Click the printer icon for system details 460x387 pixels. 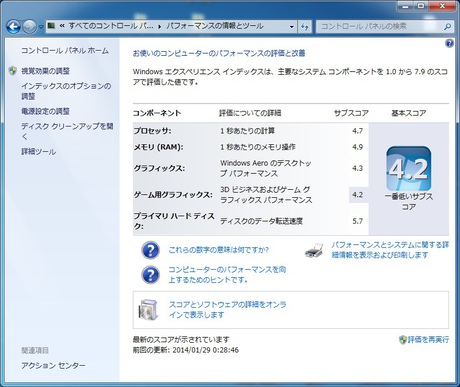pos(314,250)
